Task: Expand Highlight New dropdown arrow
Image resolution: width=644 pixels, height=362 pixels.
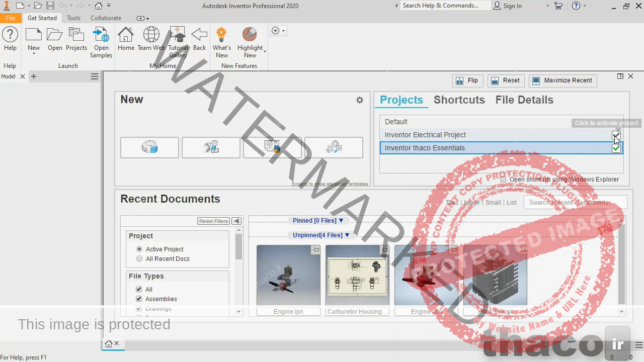Action: coord(265,51)
